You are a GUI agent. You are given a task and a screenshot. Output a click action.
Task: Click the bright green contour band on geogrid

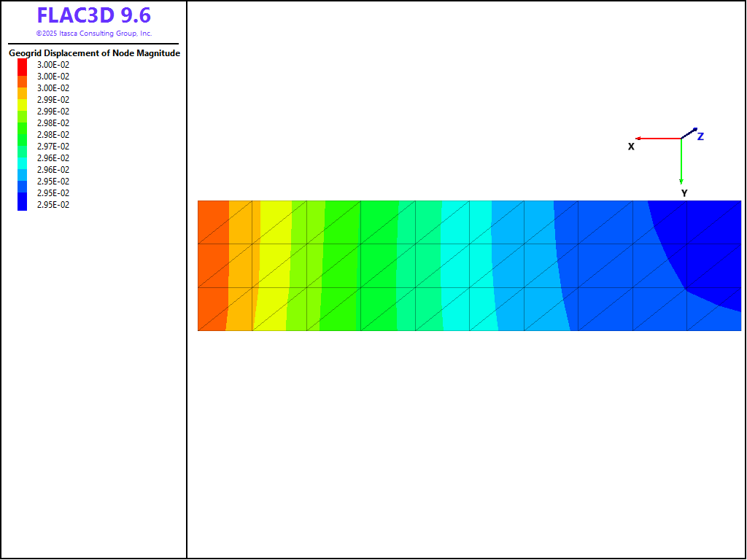pyautogui.click(x=339, y=265)
